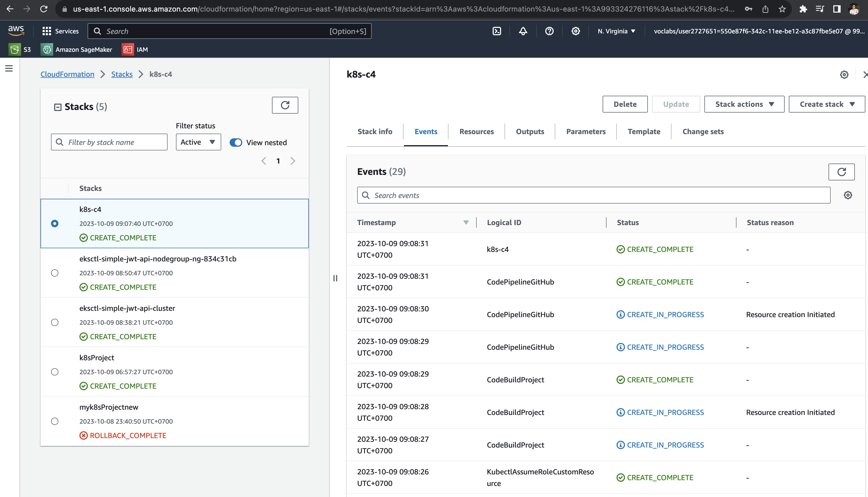Switch to the Parameters tab
The width and height of the screenshot is (868, 497).
point(586,131)
